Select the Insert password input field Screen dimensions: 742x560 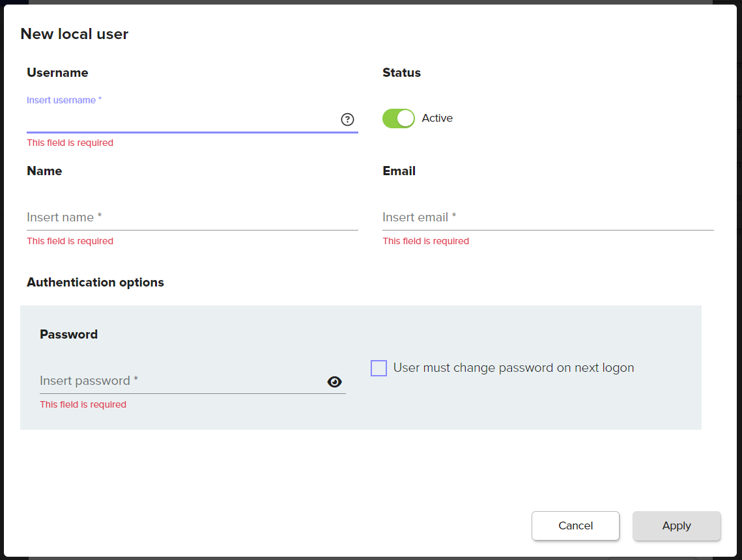[x=181, y=381]
